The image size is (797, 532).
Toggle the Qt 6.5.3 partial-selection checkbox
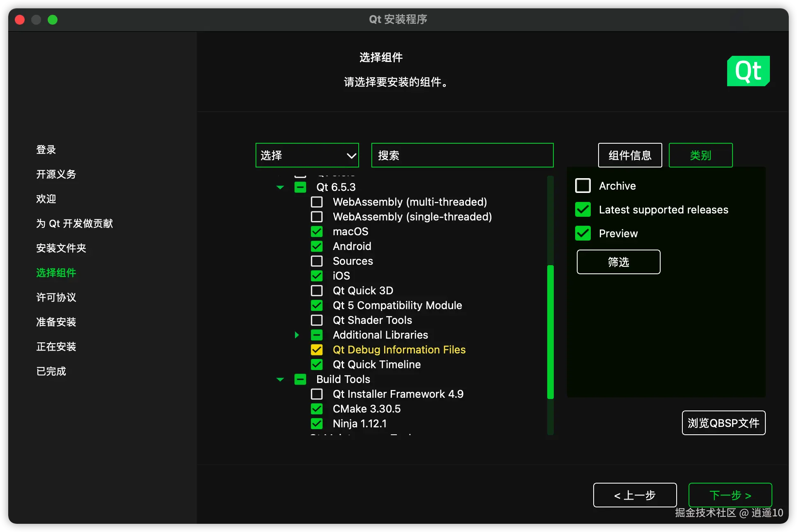pos(300,187)
